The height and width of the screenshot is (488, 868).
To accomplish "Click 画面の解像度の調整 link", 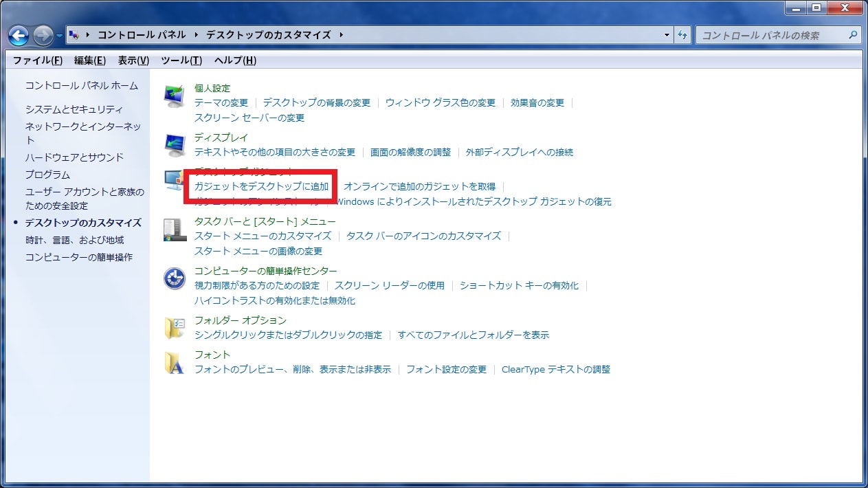I will (411, 152).
